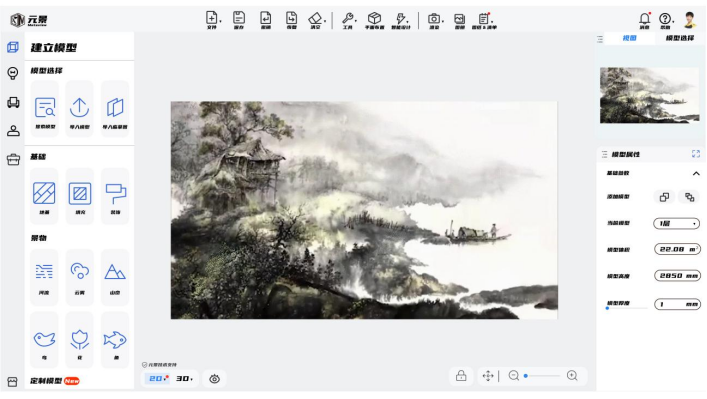Open the 1层 layer dropdown
The height and width of the screenshot is (399, 707).
(x=677, y=223)
